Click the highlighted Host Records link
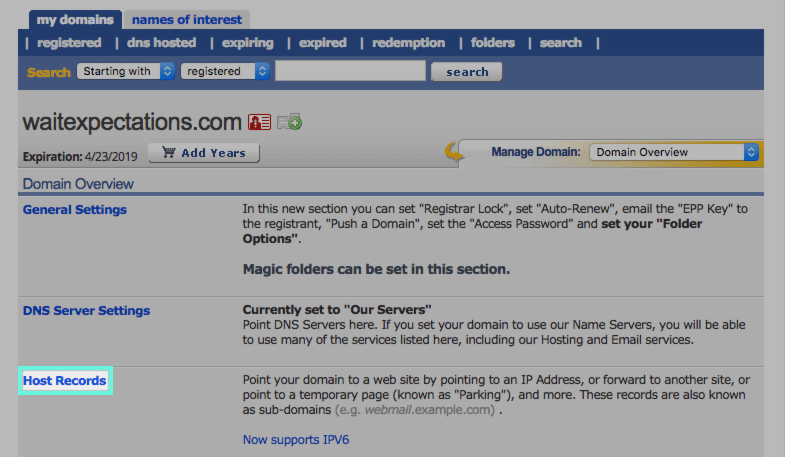Image resolution: width=785 pixels, height=457 pixels. tap(65, 381)
